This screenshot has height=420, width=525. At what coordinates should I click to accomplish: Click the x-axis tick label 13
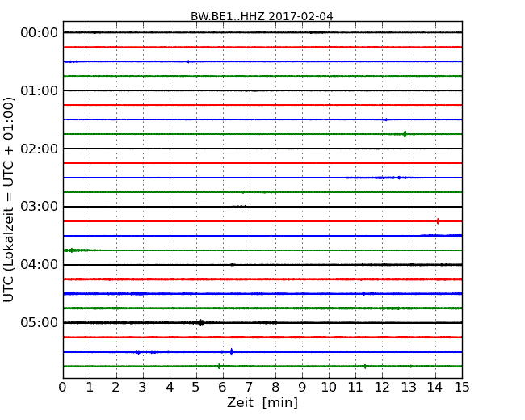click(409, 388)
